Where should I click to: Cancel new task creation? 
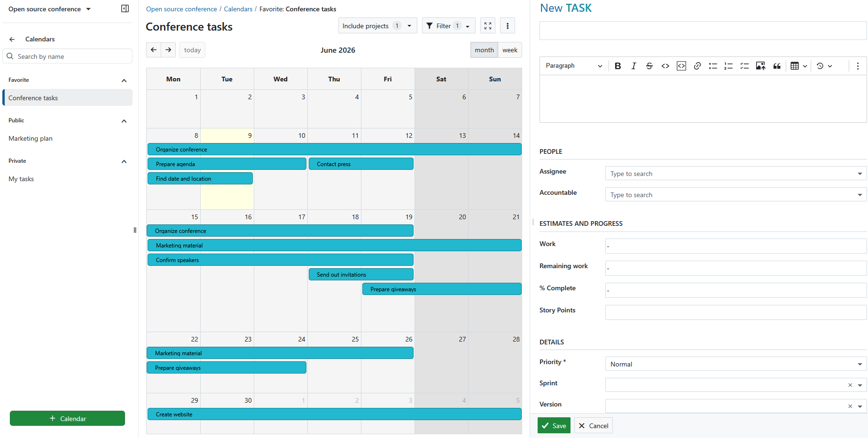[593, 426]
